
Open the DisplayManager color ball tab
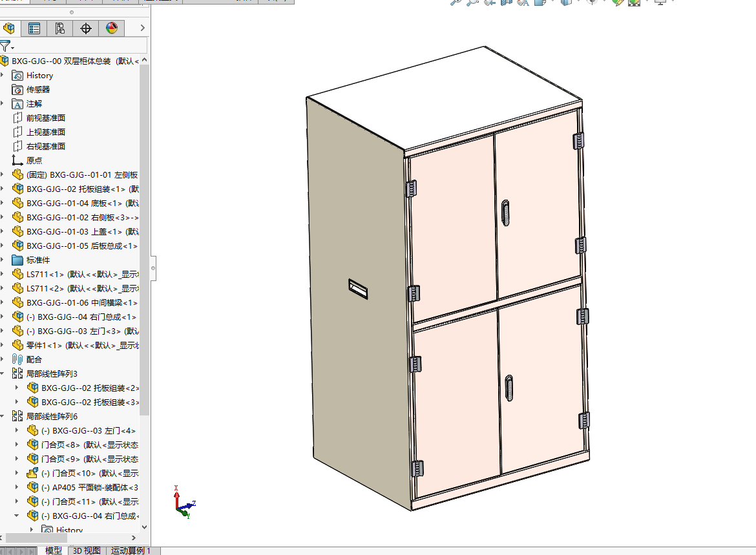tap(112, 28)
